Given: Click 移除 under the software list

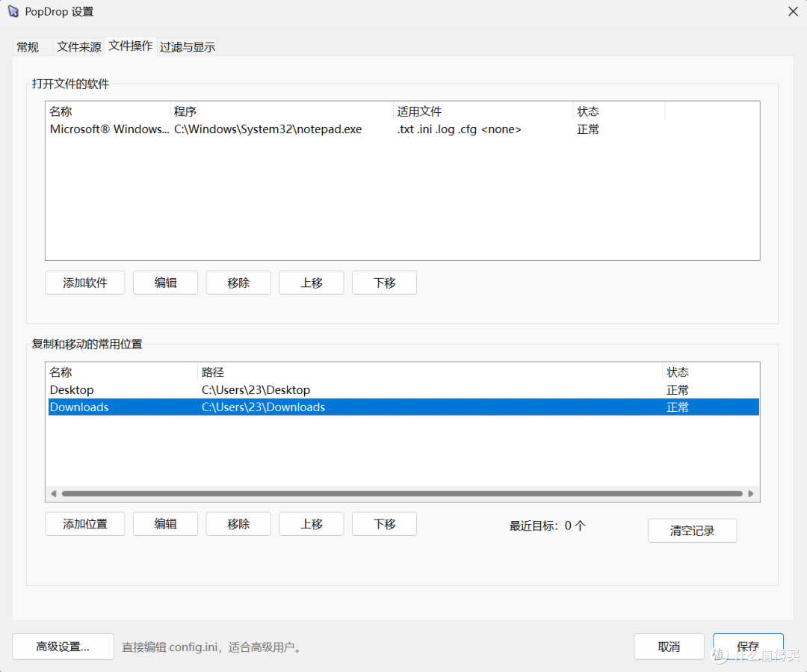Looking at the screenshot, I should coord(238,283).
